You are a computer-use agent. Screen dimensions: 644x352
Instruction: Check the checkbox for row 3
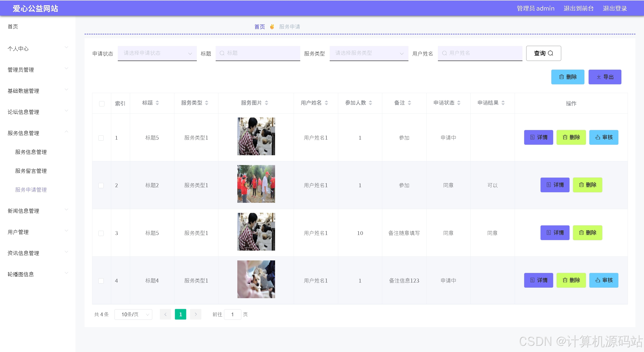[101, 233]
